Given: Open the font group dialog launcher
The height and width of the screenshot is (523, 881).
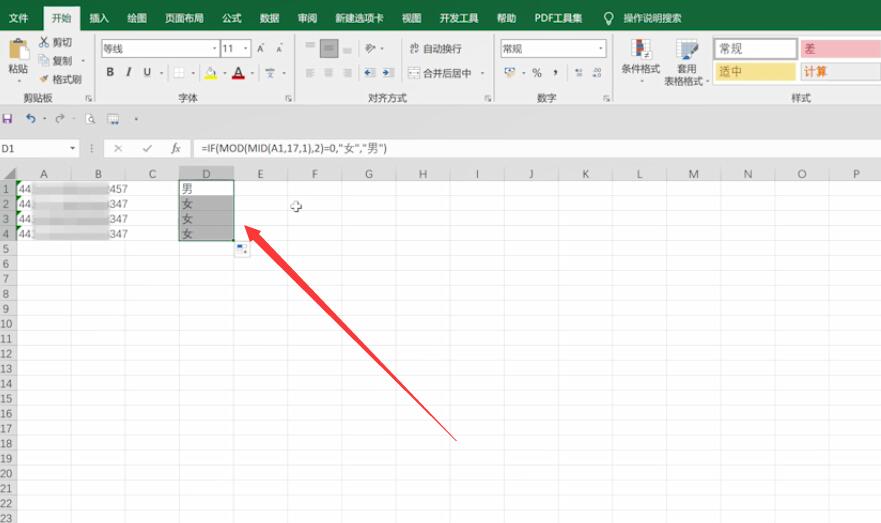Looking at the screenshot, I should tap(288, 98).
